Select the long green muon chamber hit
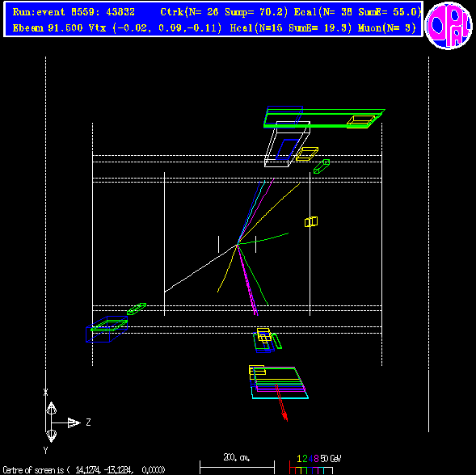This screenshot has width=476, height=475. [x=324, y=118]
